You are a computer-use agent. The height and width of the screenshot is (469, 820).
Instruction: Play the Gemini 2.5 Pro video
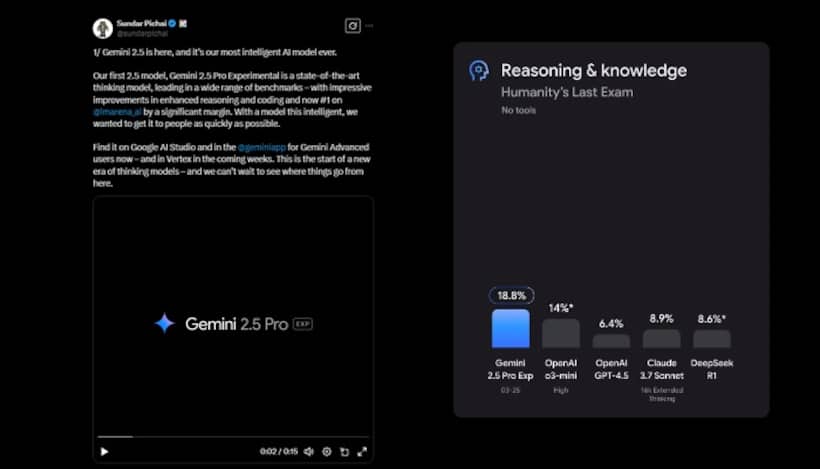(x=104, y=452)
